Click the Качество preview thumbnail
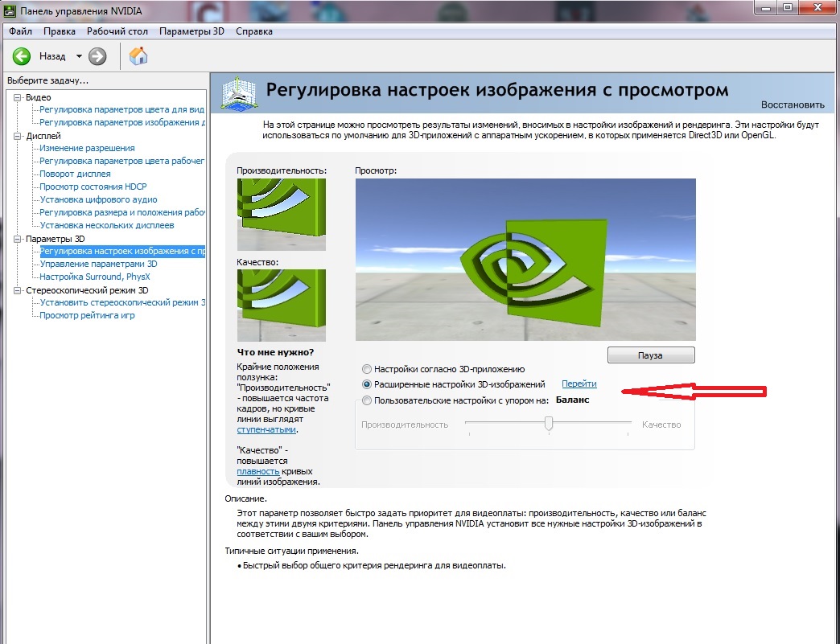This screenshot has width=840, height=644. (282, 306)
